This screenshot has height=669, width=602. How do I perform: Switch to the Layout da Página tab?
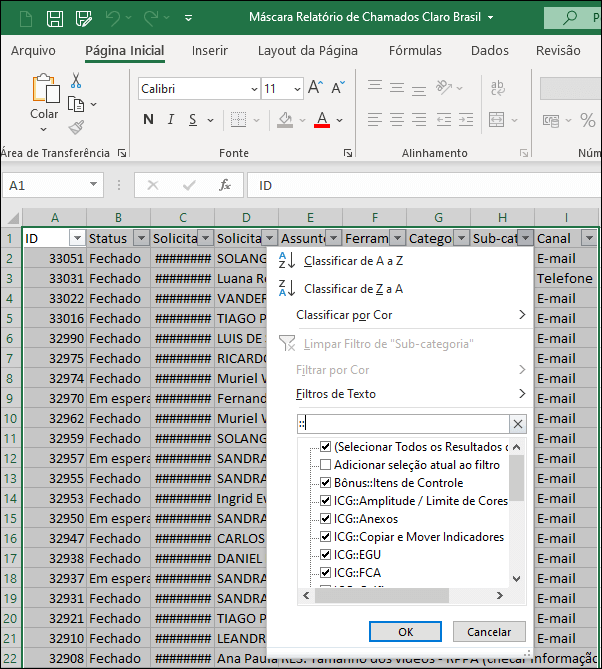click(308, 51)
